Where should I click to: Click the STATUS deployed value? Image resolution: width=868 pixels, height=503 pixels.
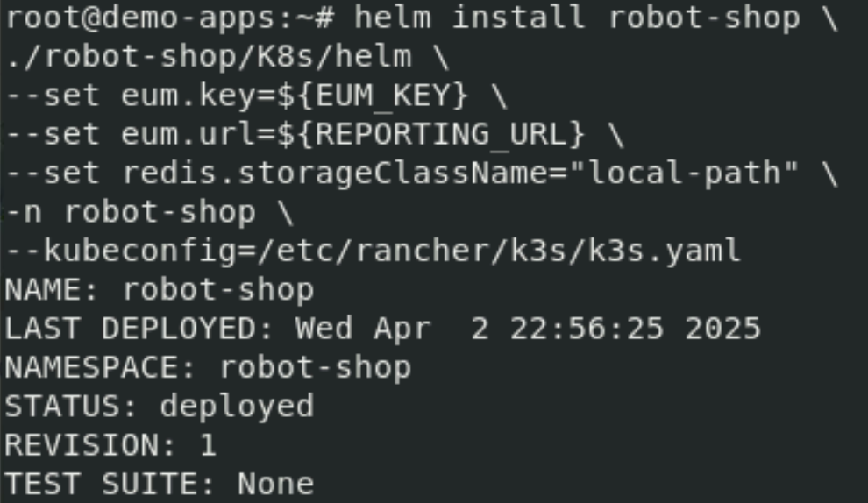(x=237, y=406)
